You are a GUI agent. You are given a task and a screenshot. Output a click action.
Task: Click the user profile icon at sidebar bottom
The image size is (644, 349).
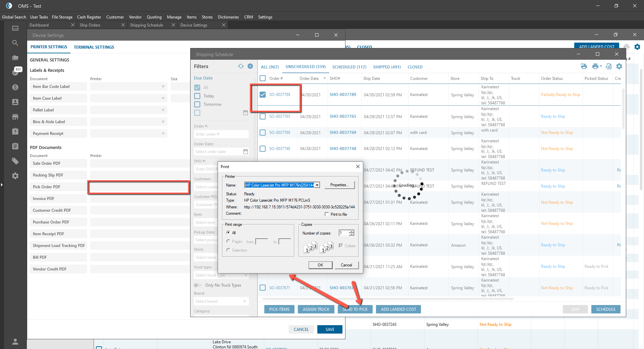15,342
